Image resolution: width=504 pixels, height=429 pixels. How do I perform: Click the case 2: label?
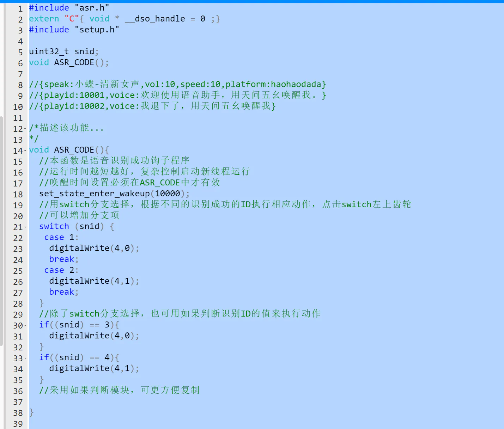pos(61,270)
